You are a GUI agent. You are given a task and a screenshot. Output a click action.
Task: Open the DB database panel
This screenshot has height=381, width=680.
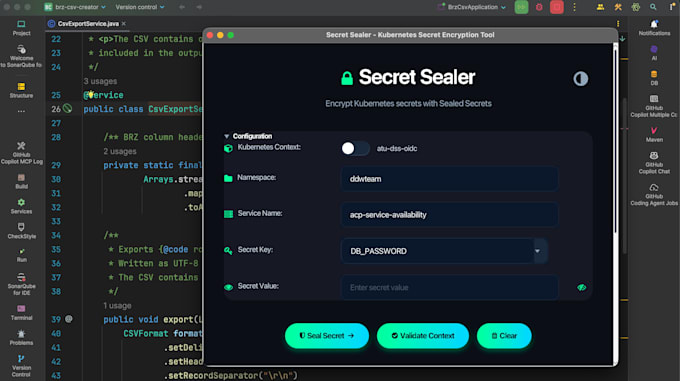654,78
